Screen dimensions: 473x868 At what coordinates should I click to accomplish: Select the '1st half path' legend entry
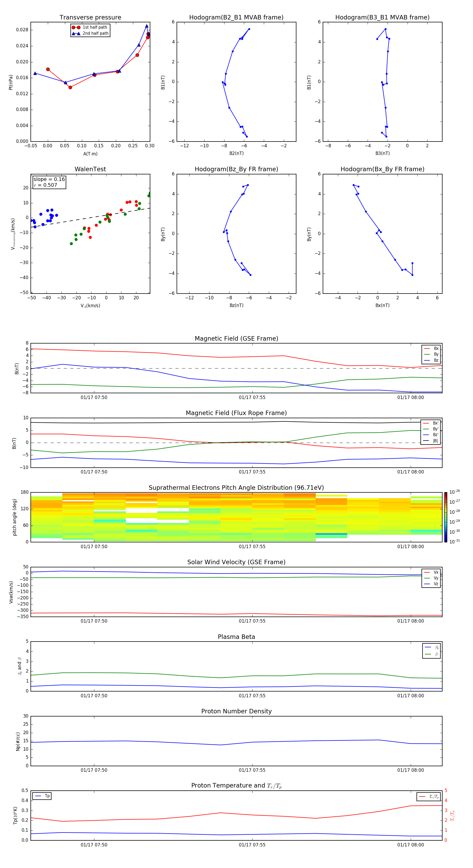coord(90,27)
